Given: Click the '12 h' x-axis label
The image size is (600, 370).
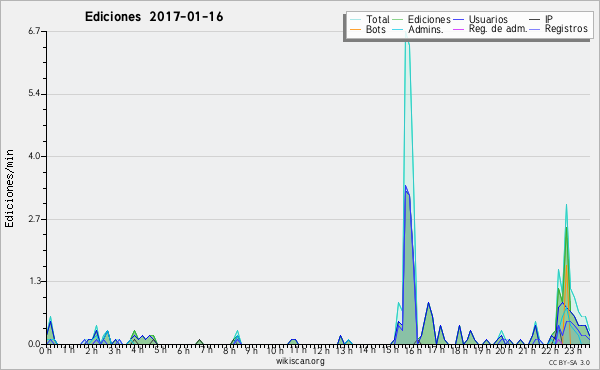Looking at the screenshot, I should (320, 350).
